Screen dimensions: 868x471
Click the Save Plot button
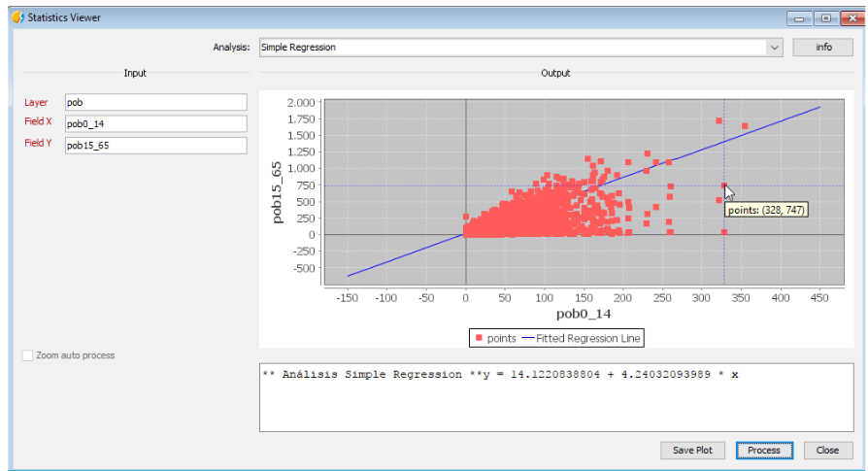(693, 450)
